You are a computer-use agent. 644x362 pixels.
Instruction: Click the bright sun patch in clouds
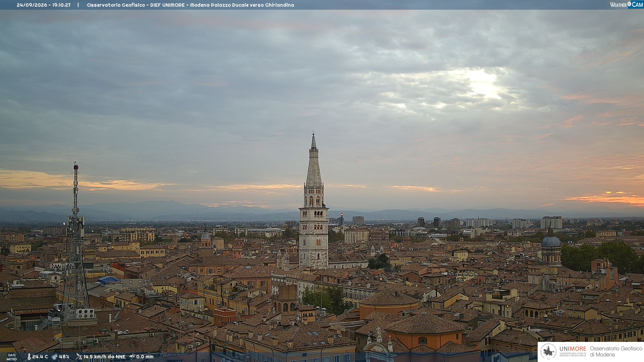[483, 84]
